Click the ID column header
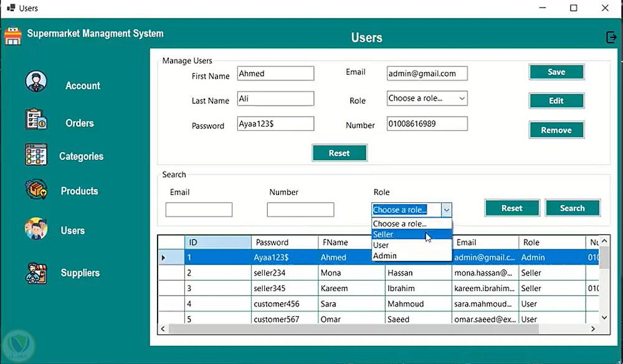The image size is (623, 364). click(x=217, y=242)
